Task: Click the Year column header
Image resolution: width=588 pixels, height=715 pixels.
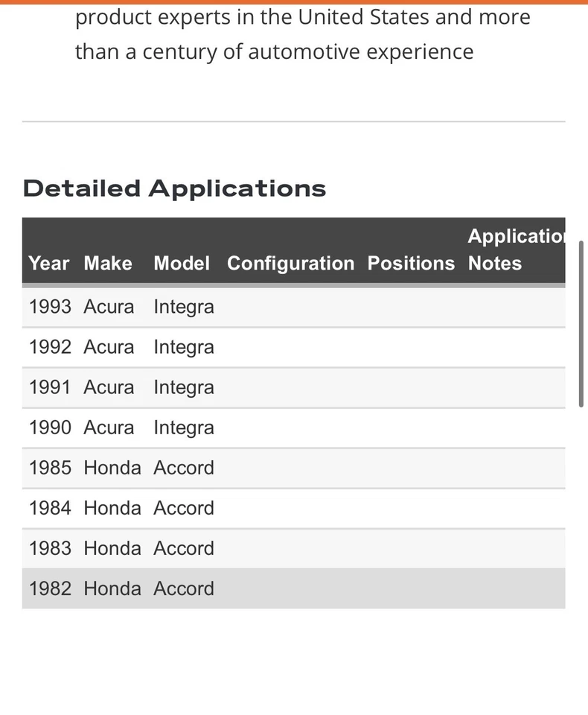Action: pos(49,264)
